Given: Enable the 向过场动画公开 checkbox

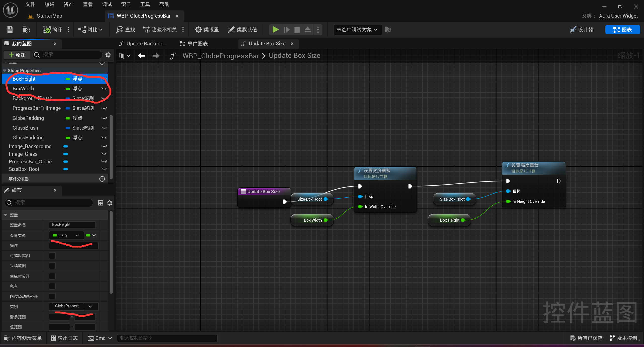Looking at the screenshot, I should pyautogui.click(x=52, y=296).
